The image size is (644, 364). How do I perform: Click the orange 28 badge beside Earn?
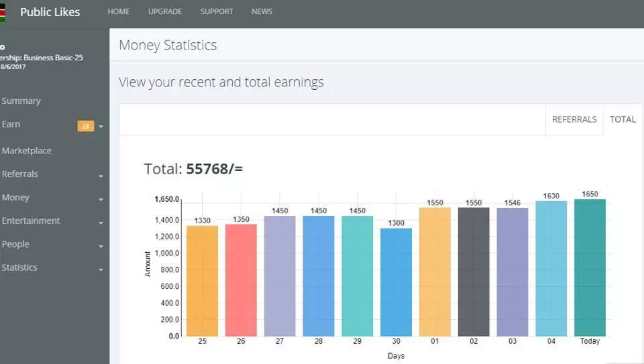click(86, 126)
